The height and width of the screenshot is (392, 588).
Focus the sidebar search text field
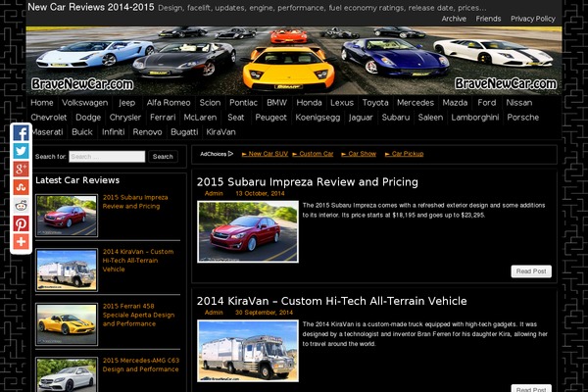pyautogui.click(x=107, y=157)
